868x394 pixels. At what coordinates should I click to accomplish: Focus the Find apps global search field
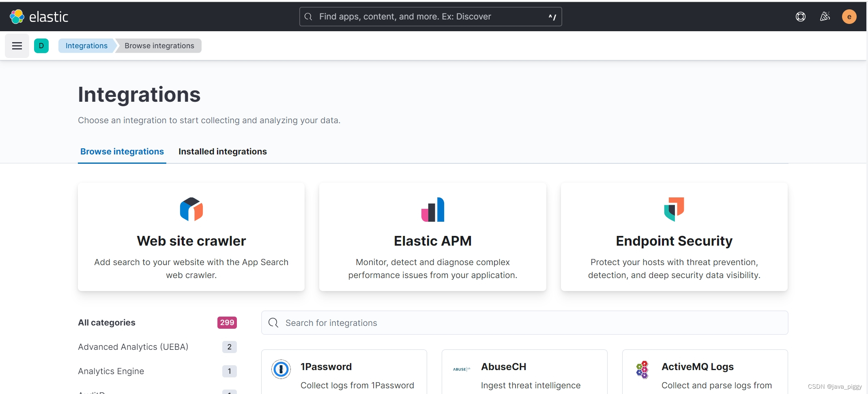(430, 17)
